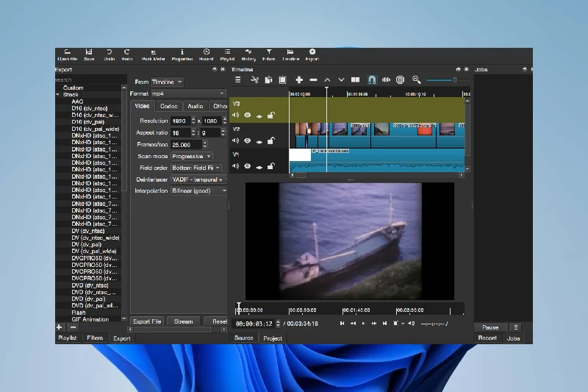
Task: Select the Video export tab
Action: click(x=142, y=106)
